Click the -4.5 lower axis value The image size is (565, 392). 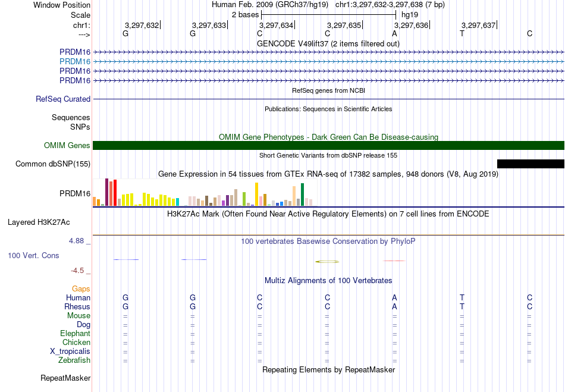point(77,271)
